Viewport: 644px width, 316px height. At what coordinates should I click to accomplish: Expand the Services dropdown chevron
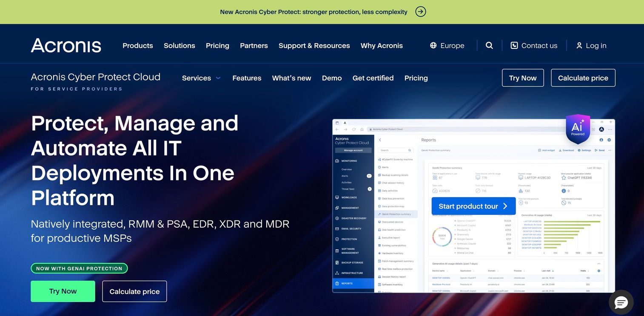(218, 78)
